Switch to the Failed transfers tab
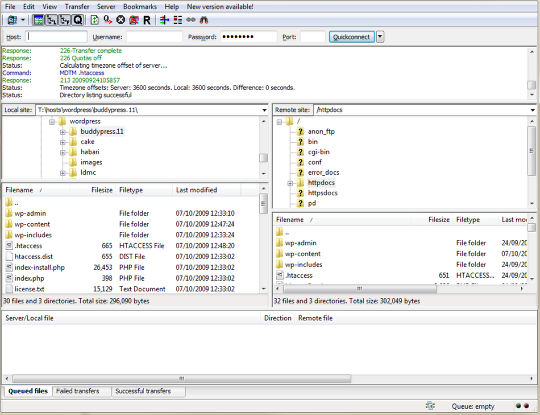The image size is (540, 415). (77, 391)
